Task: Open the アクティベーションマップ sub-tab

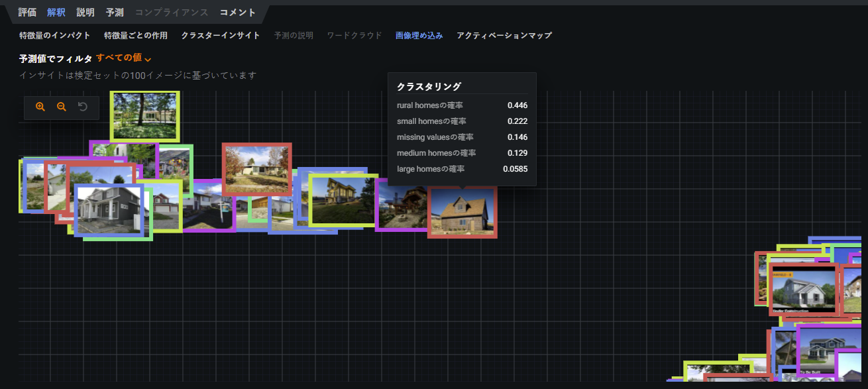Action: pyautogui.click(x=504, y=35)
